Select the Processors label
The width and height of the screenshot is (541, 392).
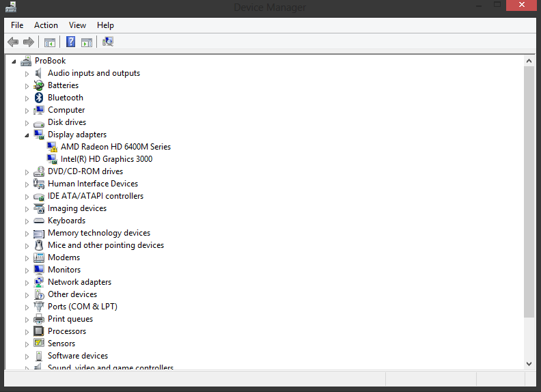click(x=66, y=331)
